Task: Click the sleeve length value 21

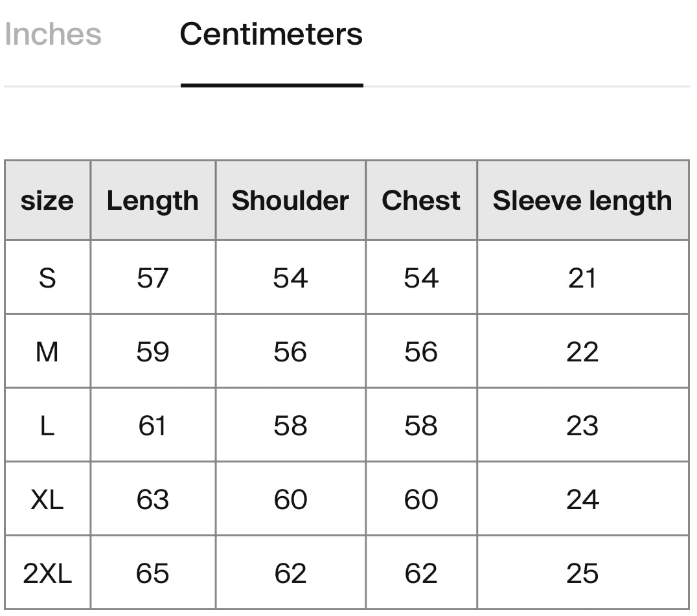Action: (x=582, y=279)
